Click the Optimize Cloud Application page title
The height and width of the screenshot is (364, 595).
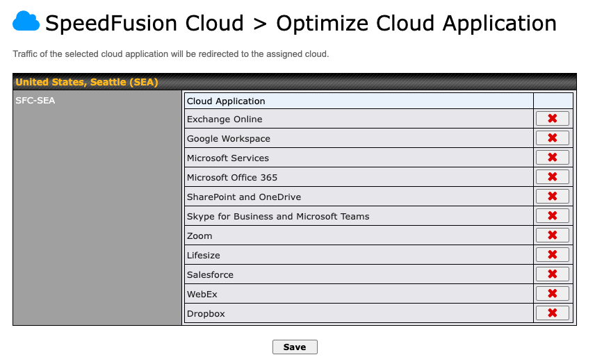[416, 24]
